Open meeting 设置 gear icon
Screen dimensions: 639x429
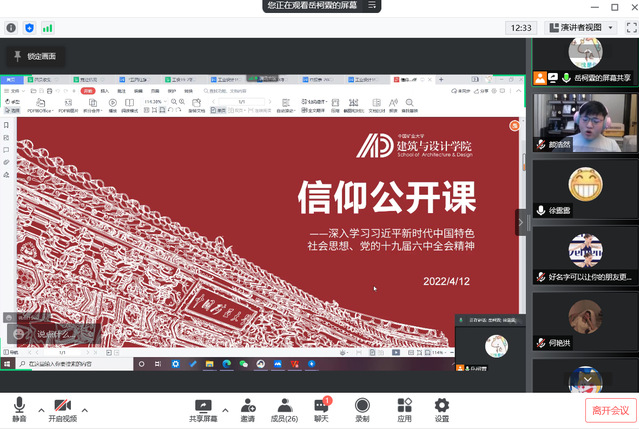pyautogui.click(x=441, y=409)
